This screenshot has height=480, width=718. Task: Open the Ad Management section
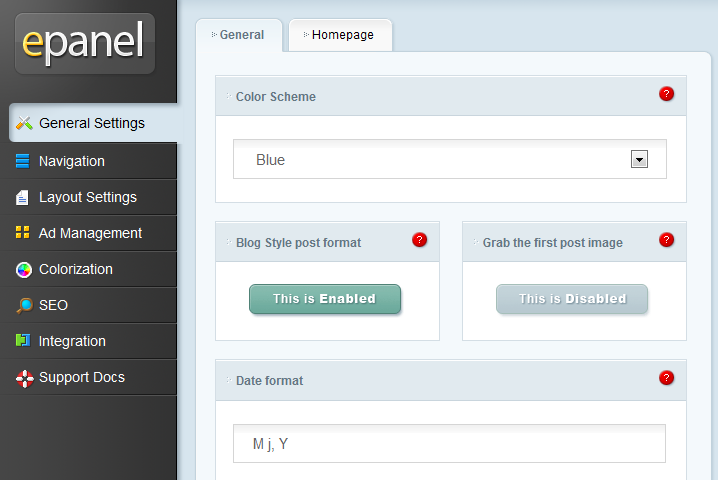click(88, 233)
